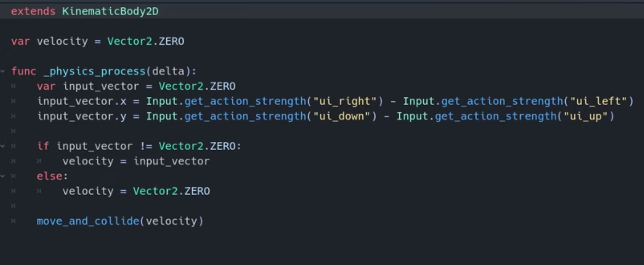Click the KinematicBody2D class name
Image resolution: width=644 pixels, height=265 pixels.
[110, 11]
